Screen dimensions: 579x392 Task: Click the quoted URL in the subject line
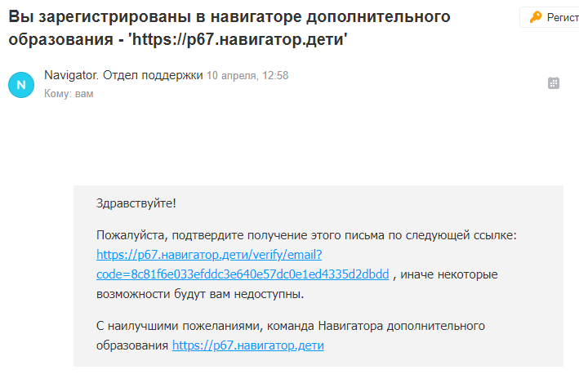pos(238,39)
